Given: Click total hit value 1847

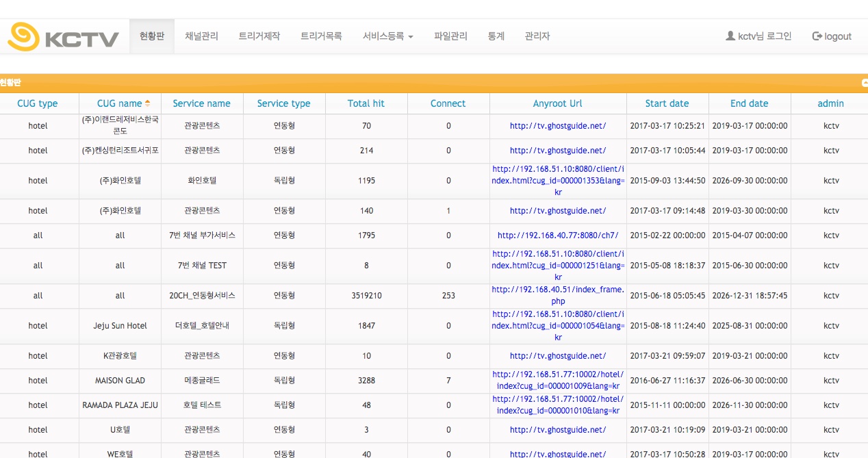Looking at the screenshot, I should pos(366,326).
